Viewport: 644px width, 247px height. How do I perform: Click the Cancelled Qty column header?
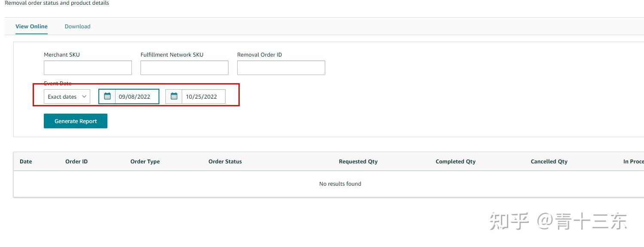tap(549, 162)
